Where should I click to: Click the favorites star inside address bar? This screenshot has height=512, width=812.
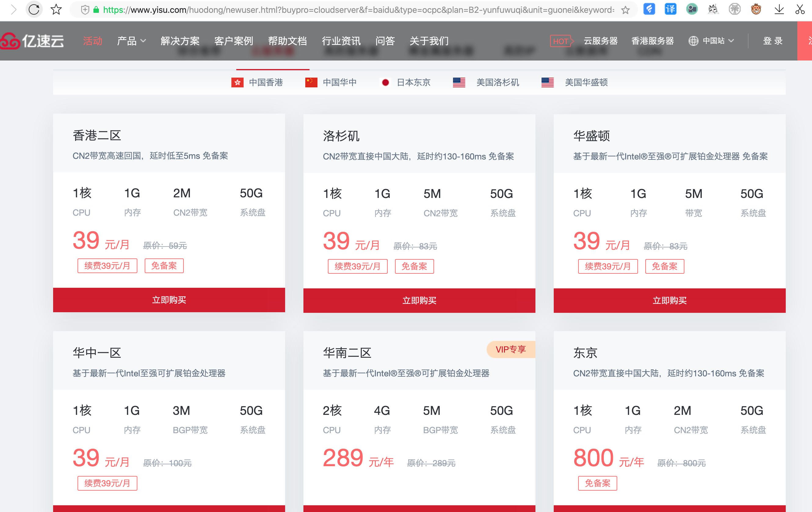pyautogui.click(x=625, y=10)
